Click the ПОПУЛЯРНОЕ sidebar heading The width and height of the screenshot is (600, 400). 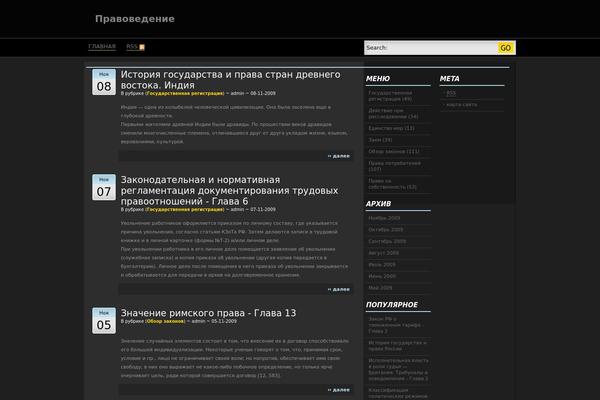click(391, 305)
